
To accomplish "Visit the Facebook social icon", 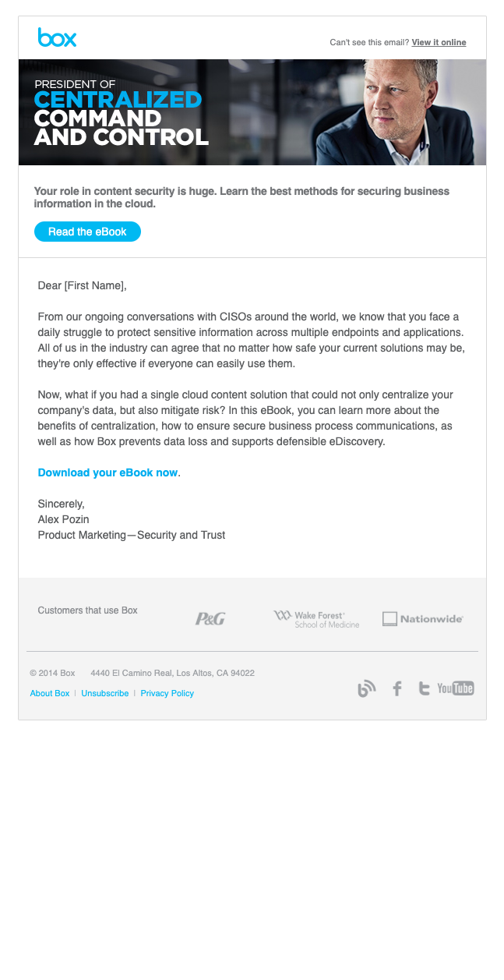I will click(x=397, y=688).
